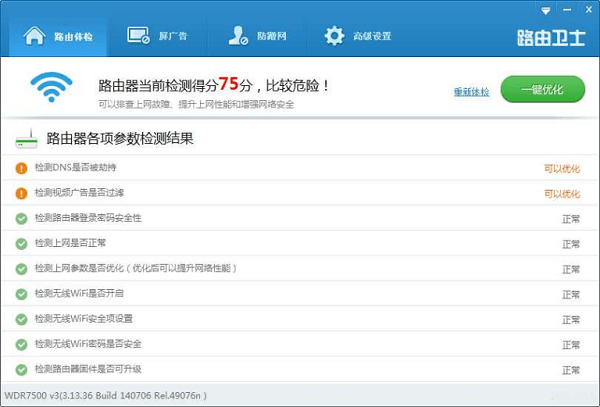600x407 pixels.
Task: Open the title bar dropdown menu arrow
Action: 543,9
